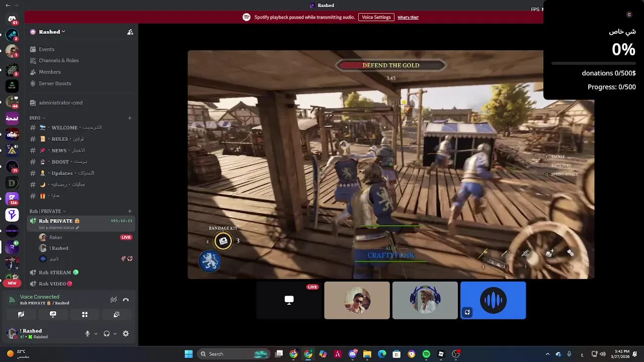Select the headphone-framed avatar participant tile
The image size is (644, 362).
(x=425, y=300)
